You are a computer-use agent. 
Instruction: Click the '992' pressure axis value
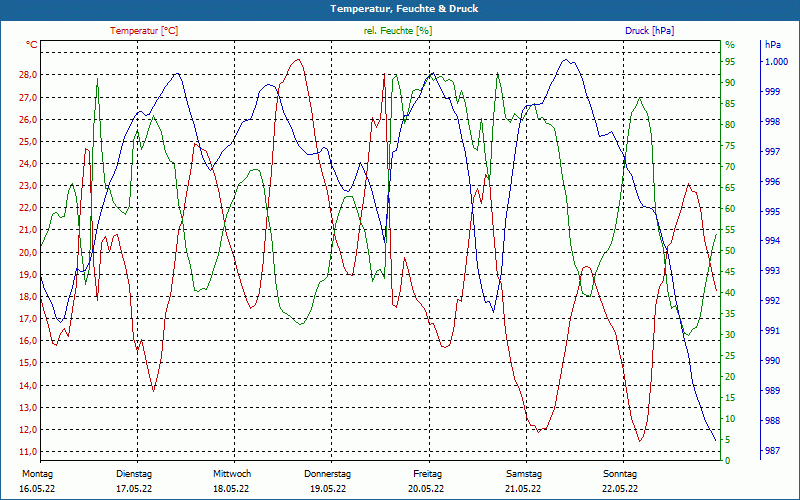(x=773, y=301)
